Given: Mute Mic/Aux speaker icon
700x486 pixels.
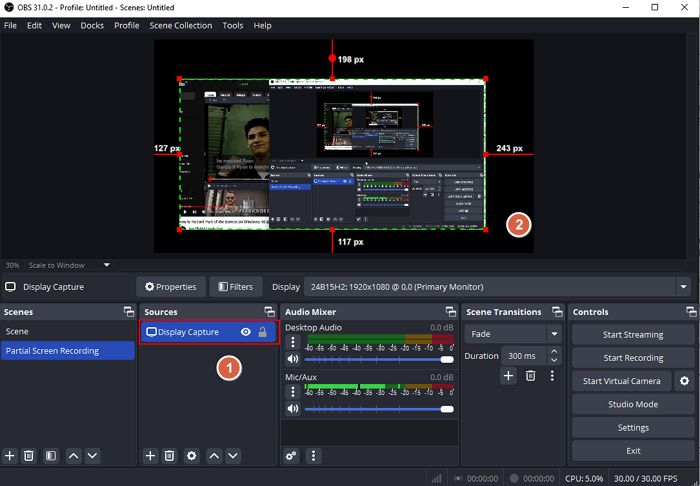Looking at the screenshot, I should point(293,408).
